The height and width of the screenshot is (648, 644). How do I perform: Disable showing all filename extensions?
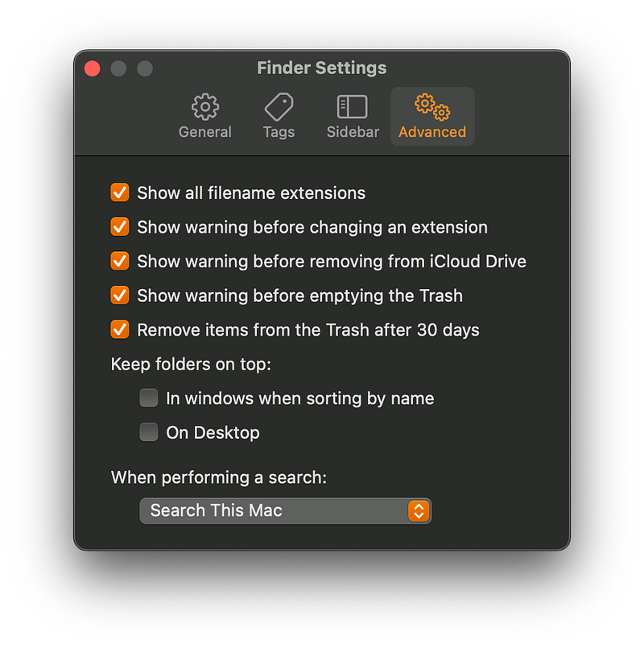coord(119,192)
